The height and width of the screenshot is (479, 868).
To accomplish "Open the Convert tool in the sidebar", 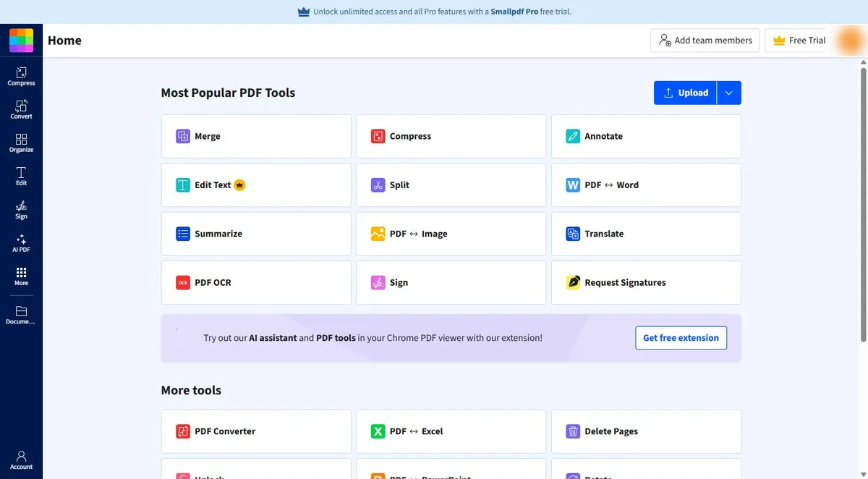I will [x=21, y=109].
